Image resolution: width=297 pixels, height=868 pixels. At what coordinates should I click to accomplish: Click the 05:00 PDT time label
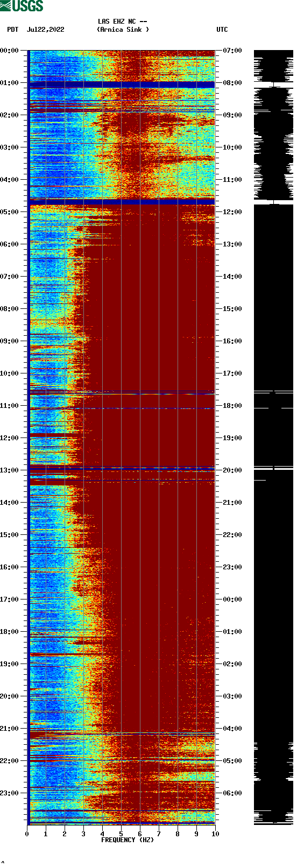10,212
